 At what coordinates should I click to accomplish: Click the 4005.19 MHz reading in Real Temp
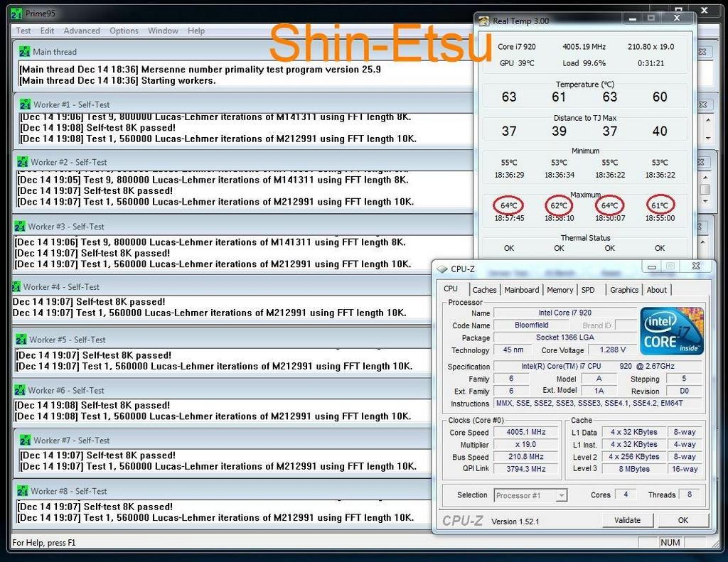[584, 47]
